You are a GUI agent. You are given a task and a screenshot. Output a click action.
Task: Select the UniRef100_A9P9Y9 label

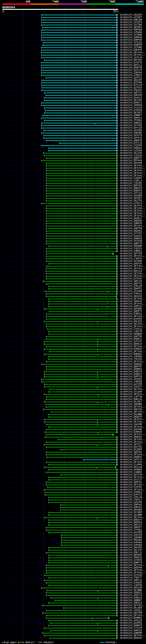tap(131, 50)
